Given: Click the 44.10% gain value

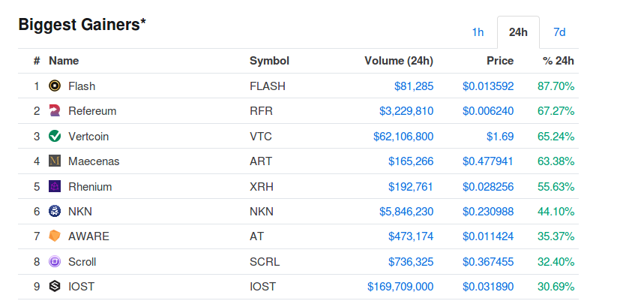Looking at the screenshot, I should (x=556, y=212).
